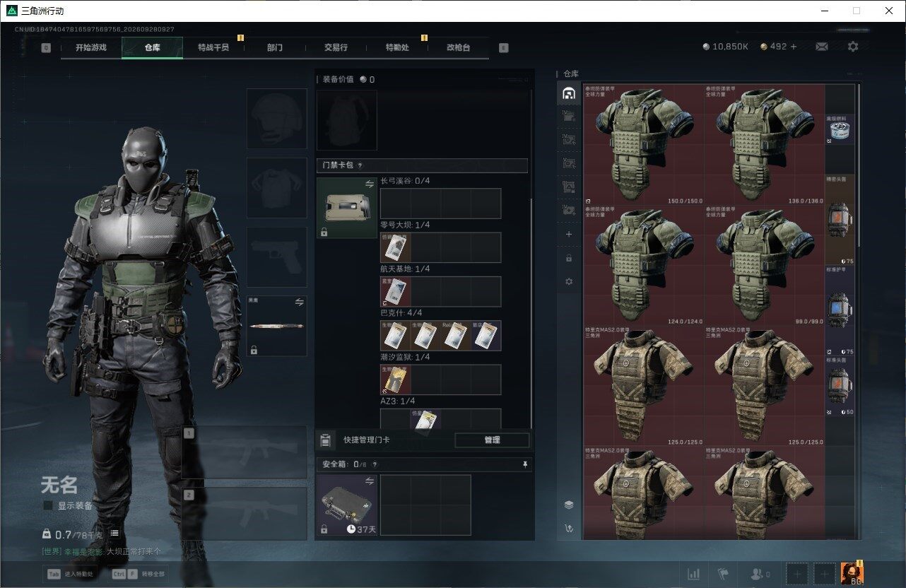Switch to the 特战干员 tab

coord(213,47)
